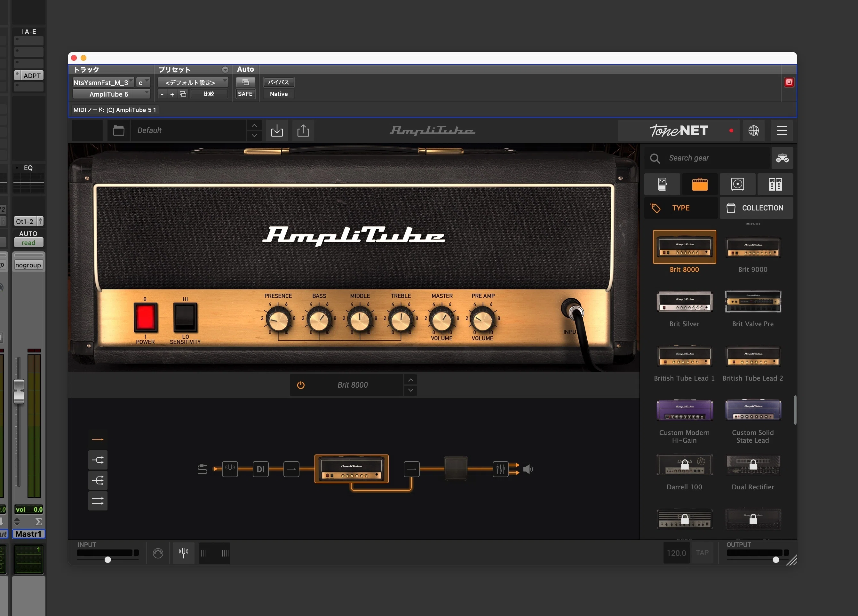Open the デフォルト設定 preset dropdown
This screenshot has height=616, width=858.
pyautogui.click(x=193, y=83)
